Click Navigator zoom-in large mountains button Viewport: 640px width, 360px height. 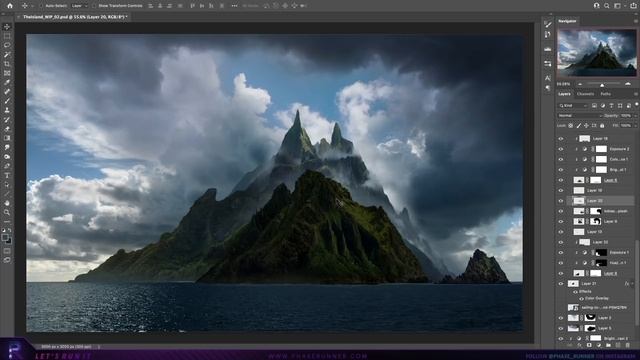[628, 84]
